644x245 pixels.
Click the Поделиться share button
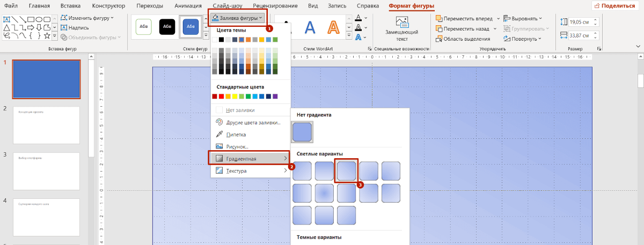(x=617, y=5)
